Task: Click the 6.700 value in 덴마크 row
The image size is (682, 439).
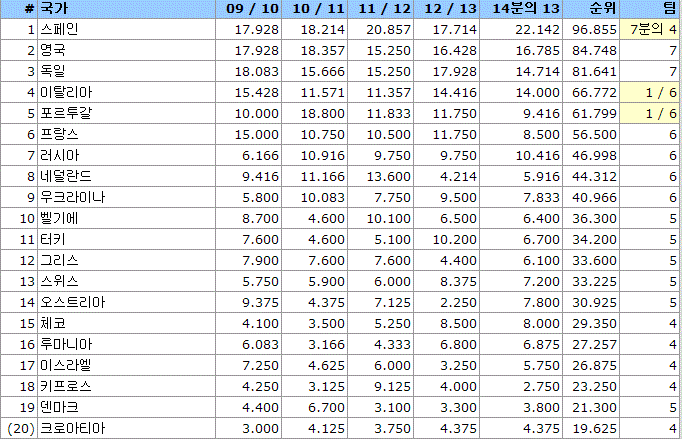Action: (326, 407)
